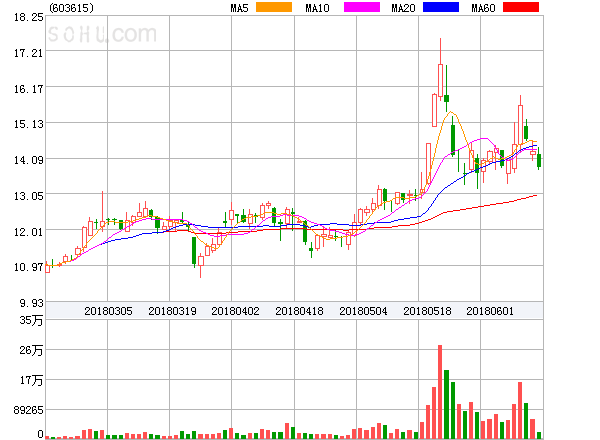Click the 9.93 price axis label

(x=31, y=303)
